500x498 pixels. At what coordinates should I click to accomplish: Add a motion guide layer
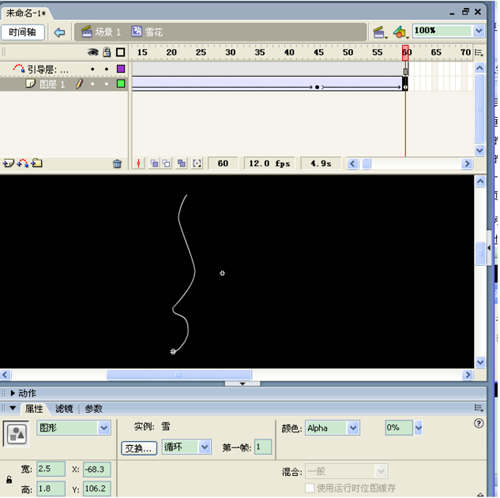pos(23,163)
